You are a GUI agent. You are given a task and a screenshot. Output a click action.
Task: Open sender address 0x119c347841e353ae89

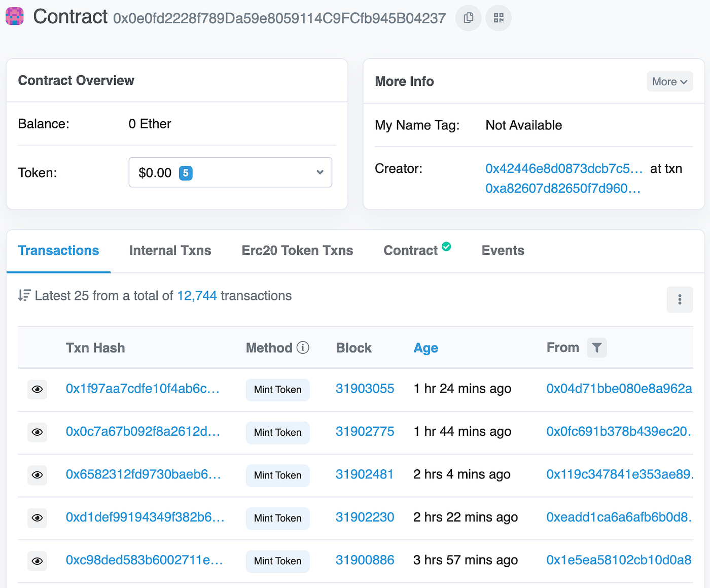pos(619,474)
